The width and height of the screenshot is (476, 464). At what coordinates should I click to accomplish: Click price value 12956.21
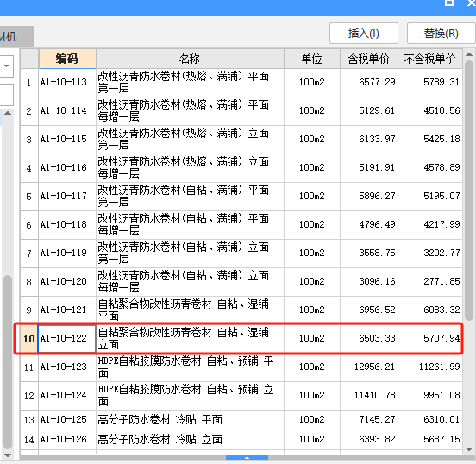(x=375, y=367)
